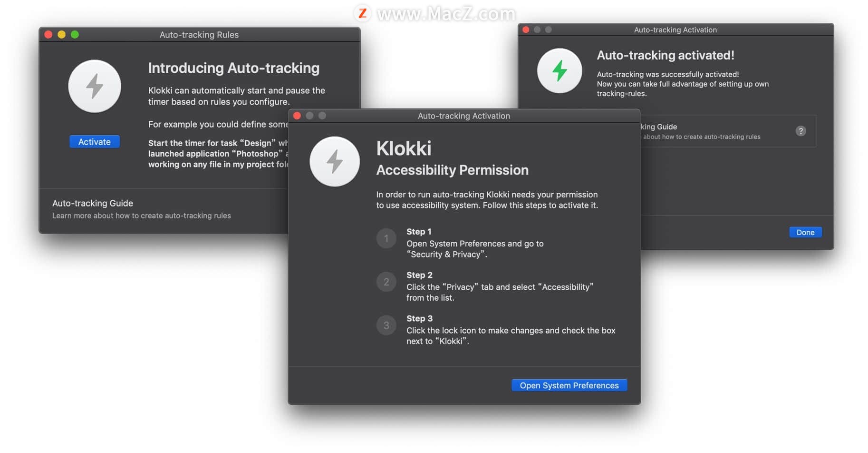Close the Auto-tracking Rules window
868x453 pixels.
click(48, 34)
